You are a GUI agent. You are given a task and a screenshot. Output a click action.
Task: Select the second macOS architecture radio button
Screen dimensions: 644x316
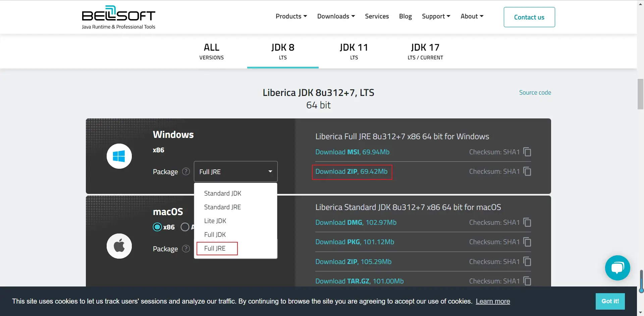click(x=185, y=227)
